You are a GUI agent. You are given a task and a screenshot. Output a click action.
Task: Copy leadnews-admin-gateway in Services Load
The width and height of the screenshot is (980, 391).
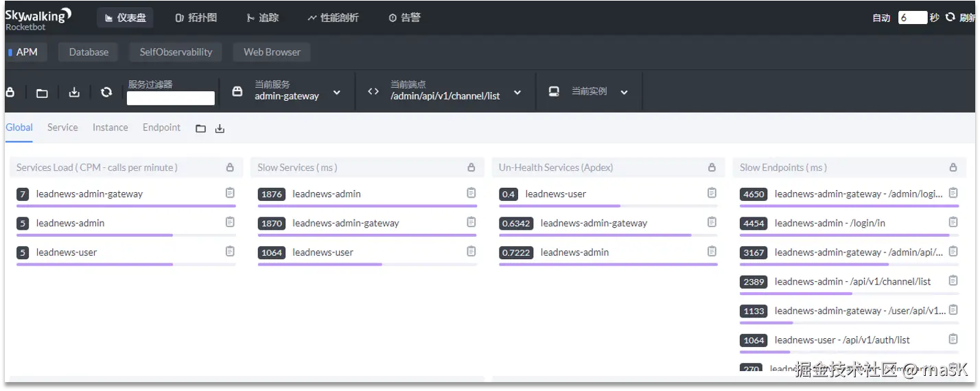pos(230,193)
